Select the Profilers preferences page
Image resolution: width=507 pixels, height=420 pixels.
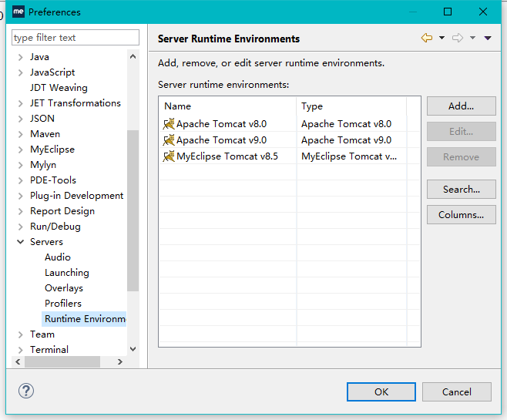[x=63, y=304]
